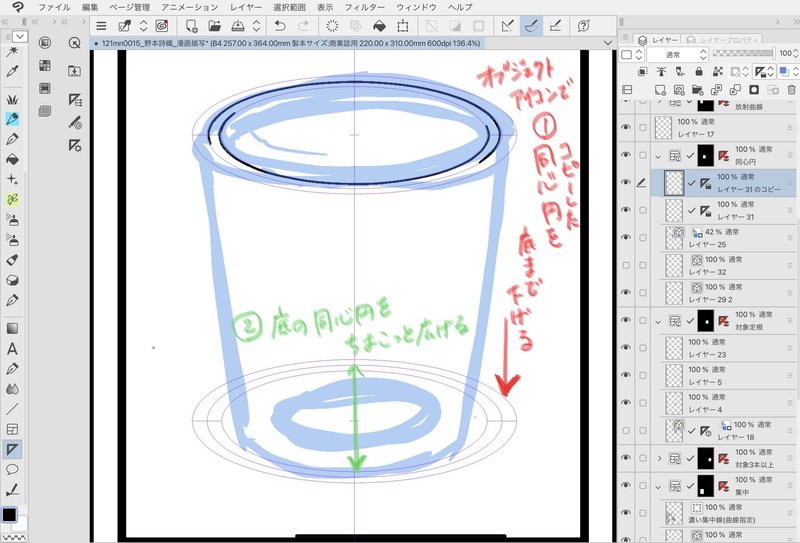Hide layer レイヤー 25 with eye icon
The height and width of the screenshot is (543, 800).
point(626,237)
